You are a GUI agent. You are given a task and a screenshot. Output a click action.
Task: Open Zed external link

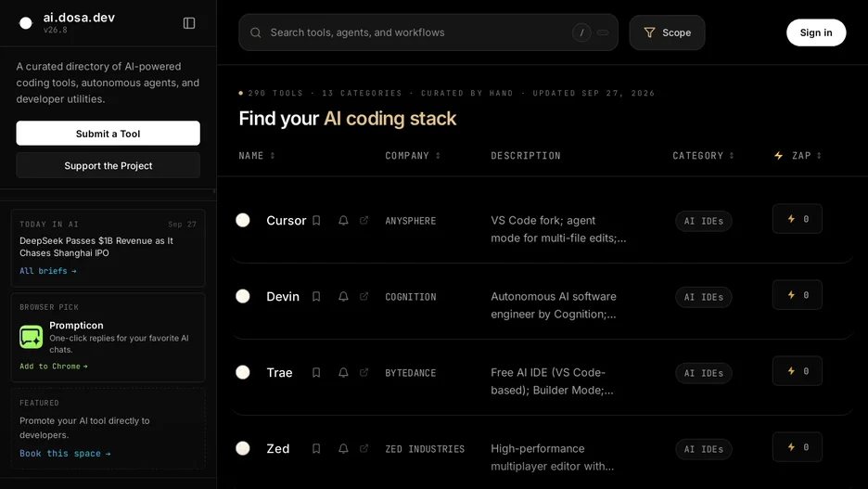point(364,448)
